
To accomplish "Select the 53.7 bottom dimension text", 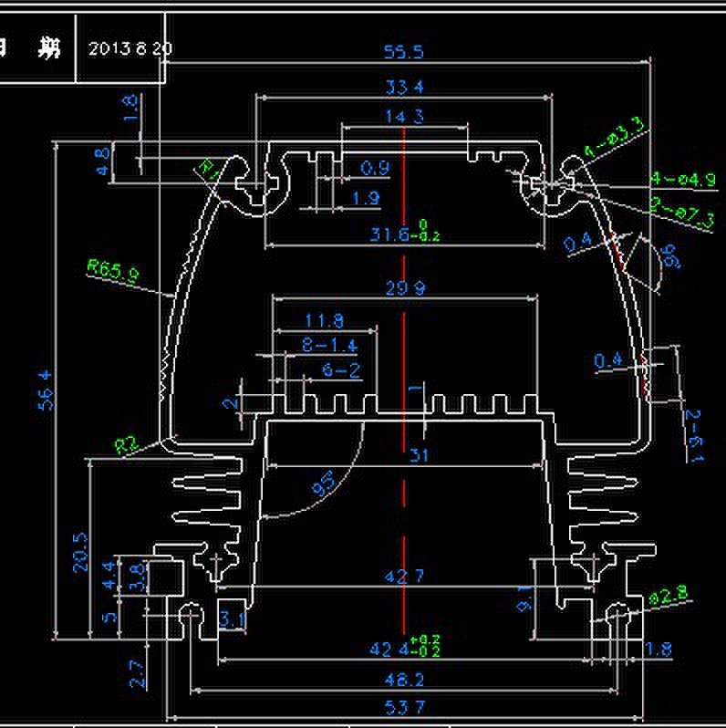I will [x=404, y=705].
